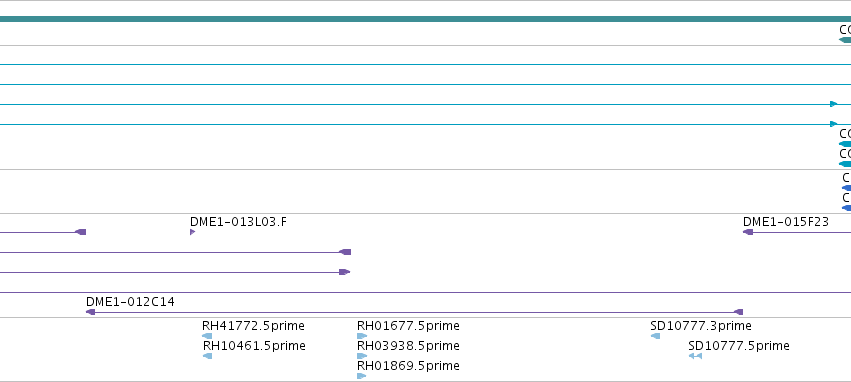This screenshot has width=851, height=382.
Task: Click the RH01869.5prime arrow glyph
Action: [x=361, y=375]
